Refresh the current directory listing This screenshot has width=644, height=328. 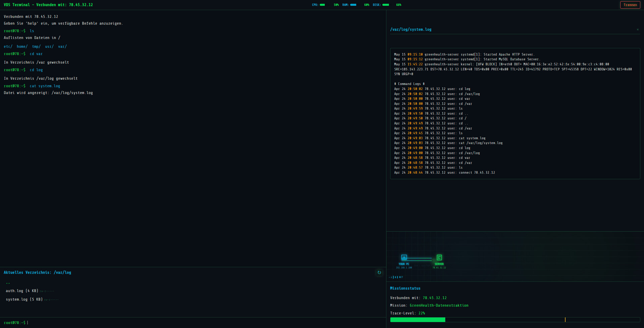379,273
